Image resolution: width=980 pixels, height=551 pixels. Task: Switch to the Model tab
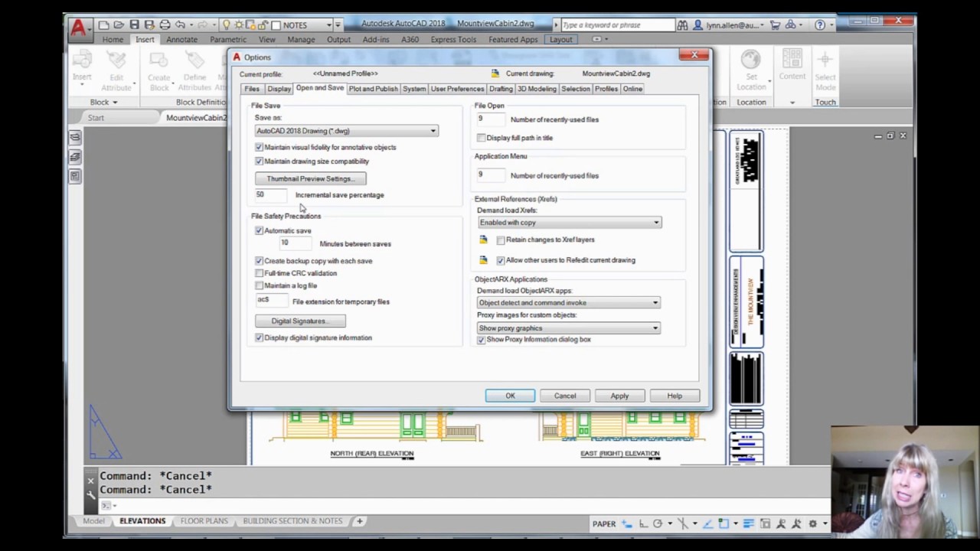tap(93, 521)
